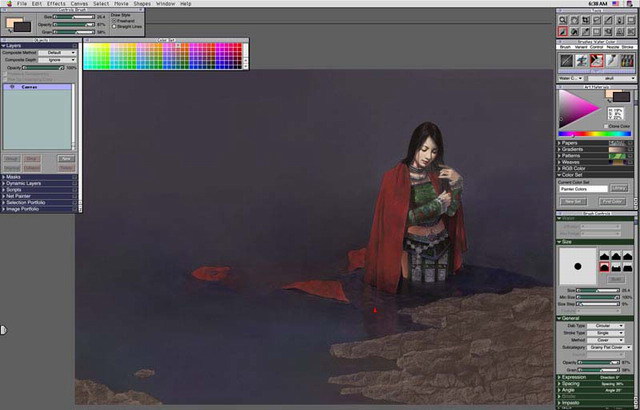This screenshot has height=410, width=640.
Task: Select the Brush tool in the toolbox
Action: click(x=565, y=31)
